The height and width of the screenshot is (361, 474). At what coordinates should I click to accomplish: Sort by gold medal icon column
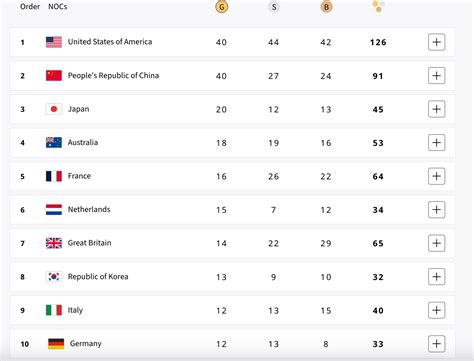point(222,7)
